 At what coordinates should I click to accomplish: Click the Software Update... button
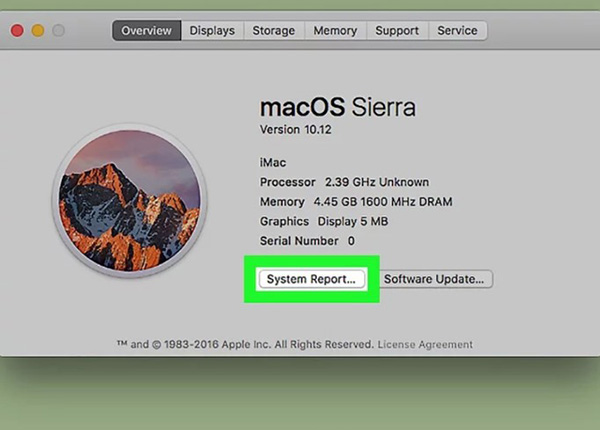point(434,279)
